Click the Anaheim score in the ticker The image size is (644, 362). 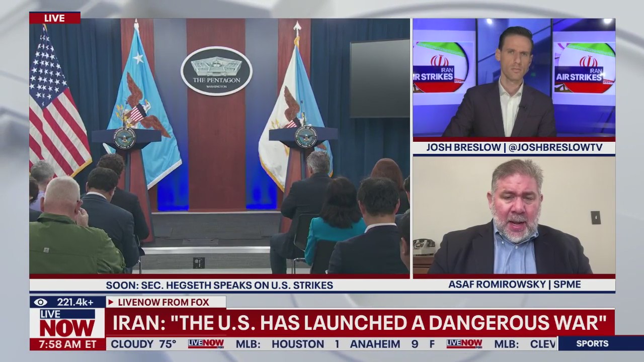tap(384, 344)
